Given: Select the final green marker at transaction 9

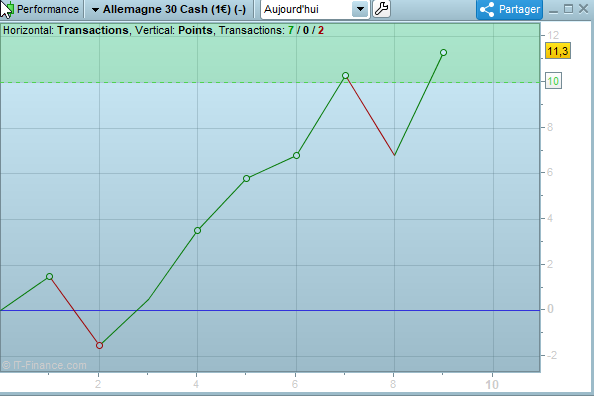Looking at the screenshot, I should (x=444, y=53).
